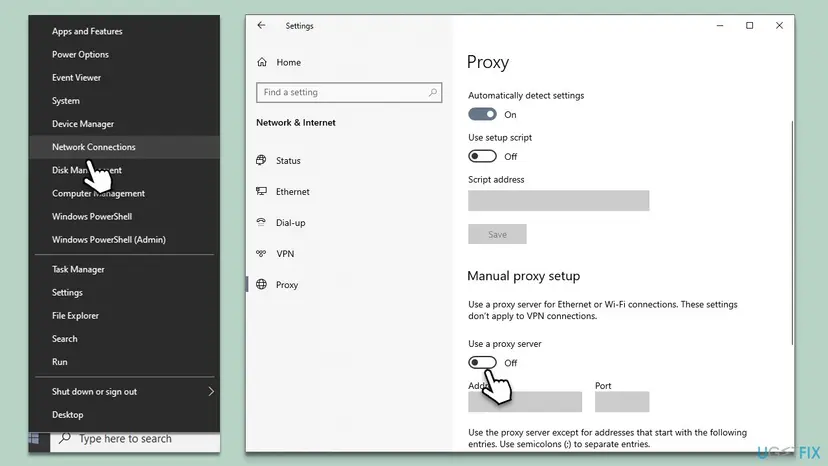Click the Shut down or sign out label
This screenshot has height=466, width=828.
[x=94, y=392]
